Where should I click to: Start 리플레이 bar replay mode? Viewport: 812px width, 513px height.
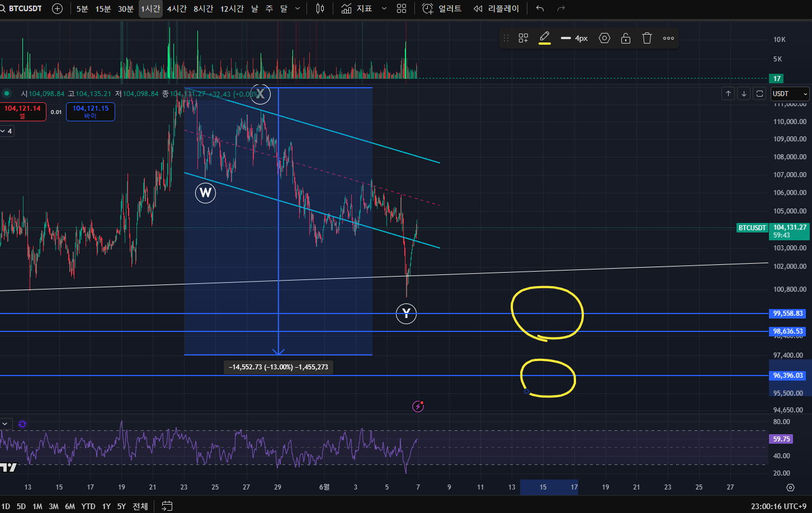496,8
